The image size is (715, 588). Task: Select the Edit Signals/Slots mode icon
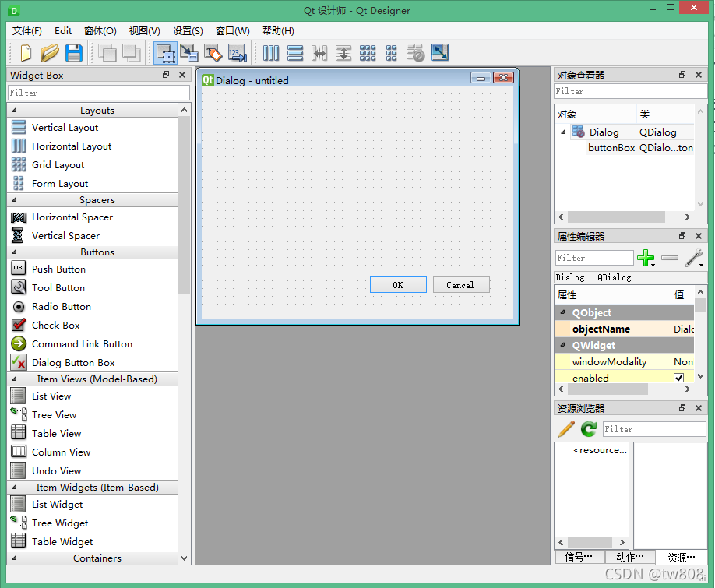pos(188,53)
